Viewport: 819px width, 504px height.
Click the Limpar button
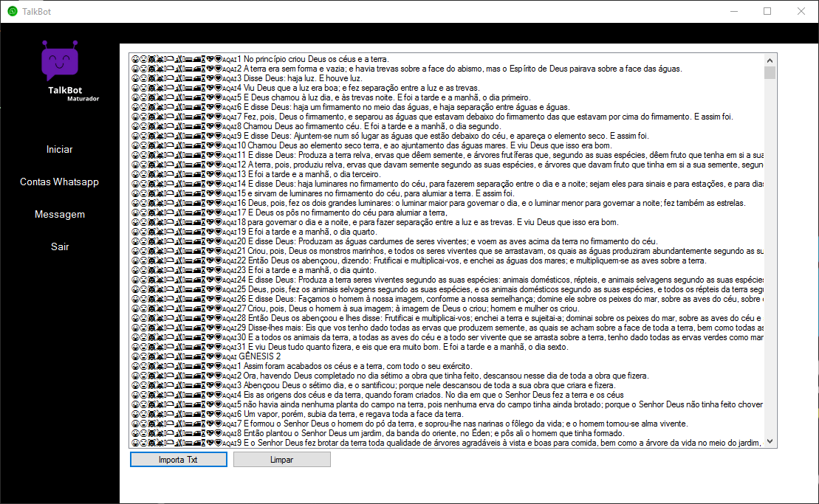pyautogui.click(x=281, y=460)
